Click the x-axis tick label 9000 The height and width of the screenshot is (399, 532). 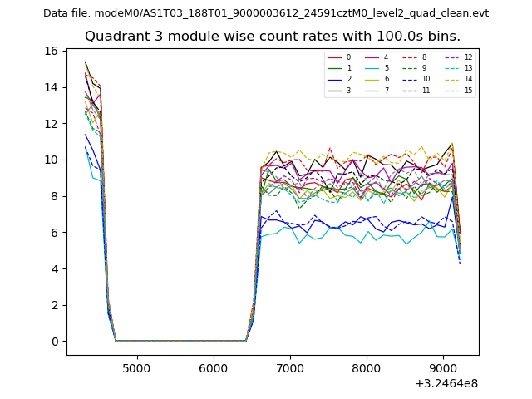pyautogui.click(x=443, y=368)
